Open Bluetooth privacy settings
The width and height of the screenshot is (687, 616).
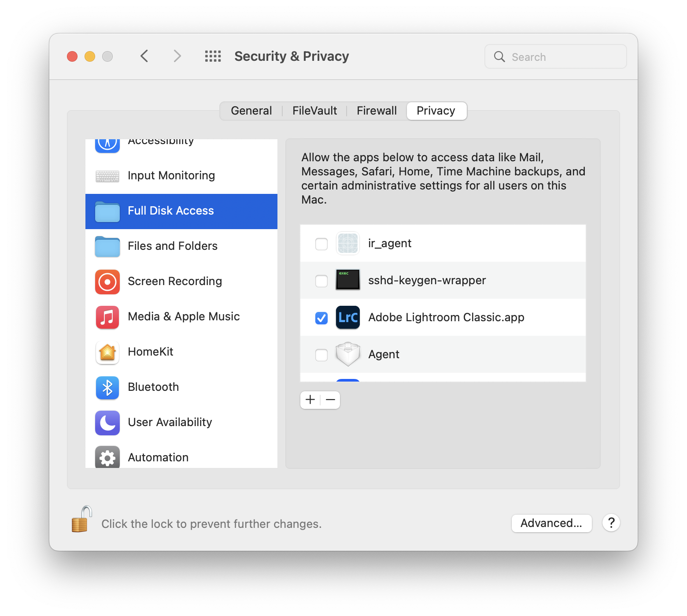[153, 387]
